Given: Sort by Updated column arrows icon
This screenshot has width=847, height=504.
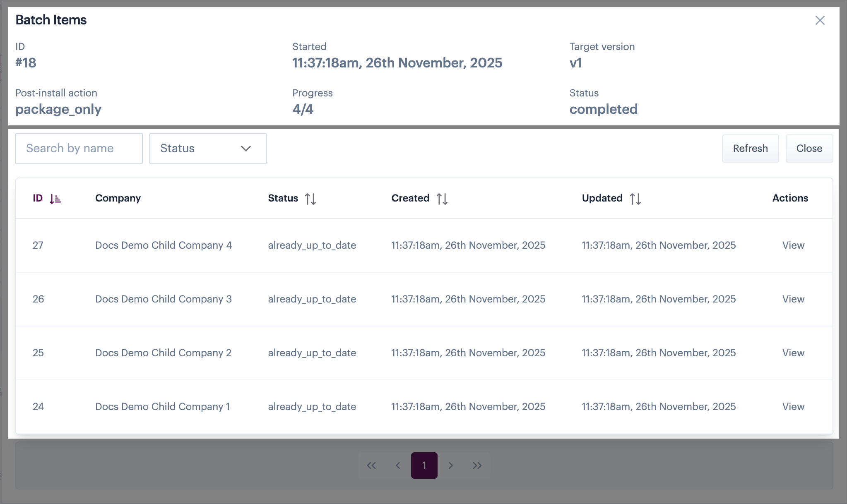Looking at the screenshot, I should [x=635, y=199].
